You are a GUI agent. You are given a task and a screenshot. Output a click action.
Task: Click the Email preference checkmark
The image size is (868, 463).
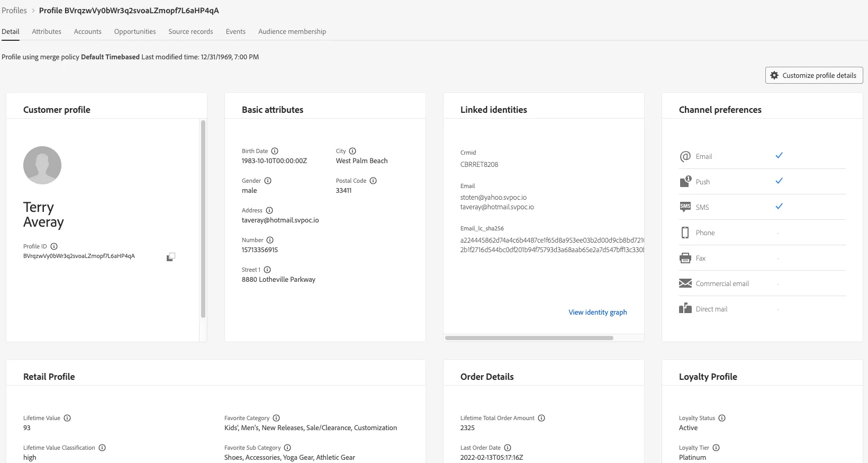click(779, 155)
